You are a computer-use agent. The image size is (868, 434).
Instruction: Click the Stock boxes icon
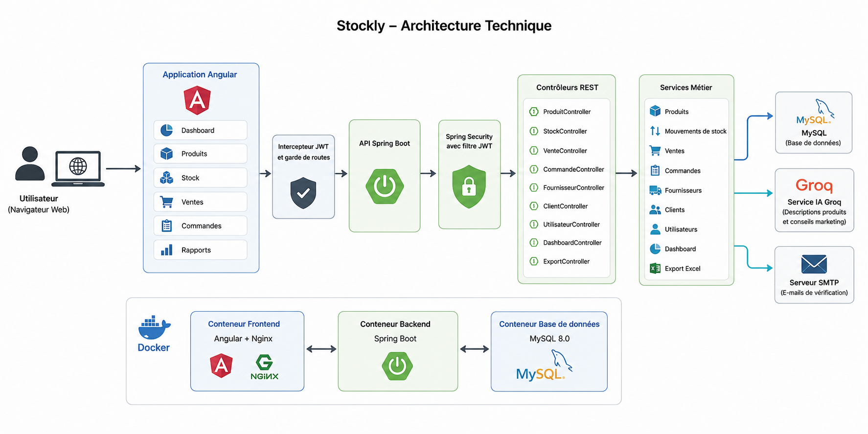tap(167, 178)
